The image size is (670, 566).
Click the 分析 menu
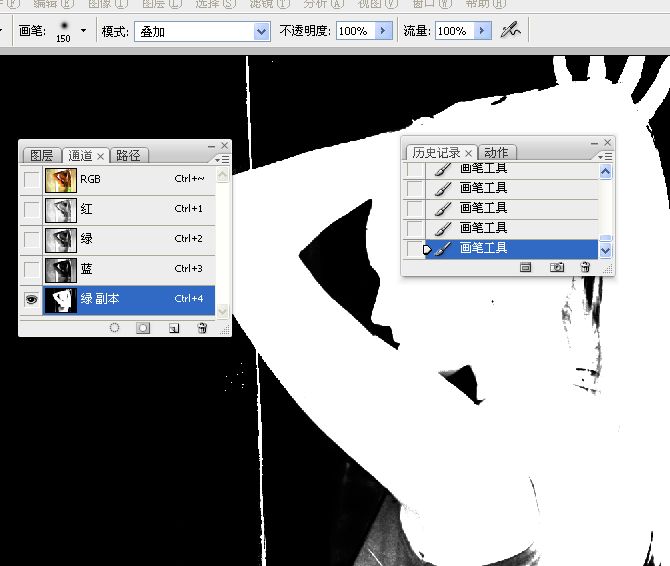[323, 4]
